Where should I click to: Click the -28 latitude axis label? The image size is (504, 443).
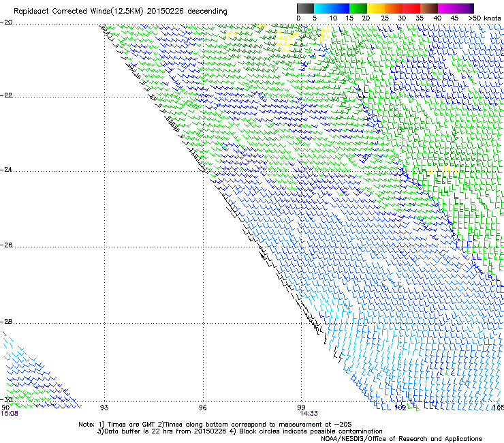coord(6,322)
